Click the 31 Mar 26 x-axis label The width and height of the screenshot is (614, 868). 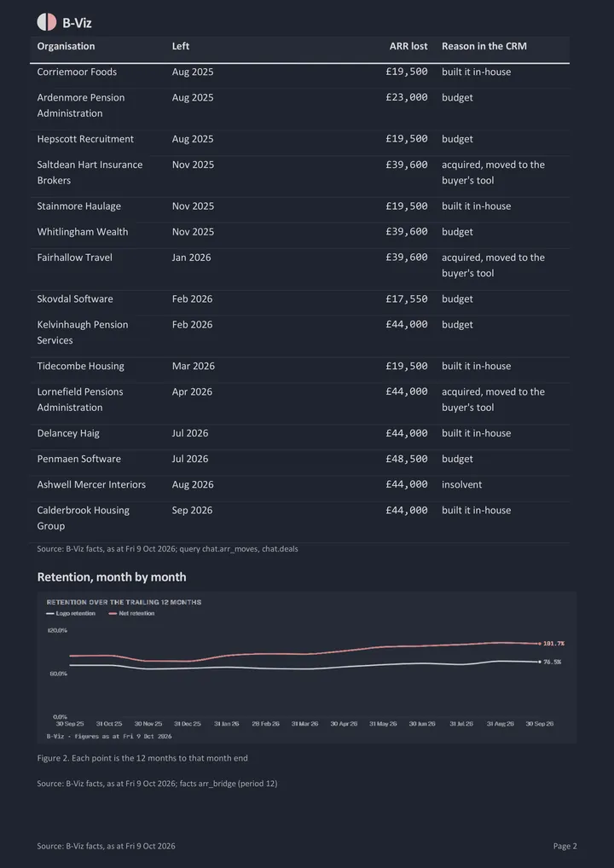[x=304, y=724]
